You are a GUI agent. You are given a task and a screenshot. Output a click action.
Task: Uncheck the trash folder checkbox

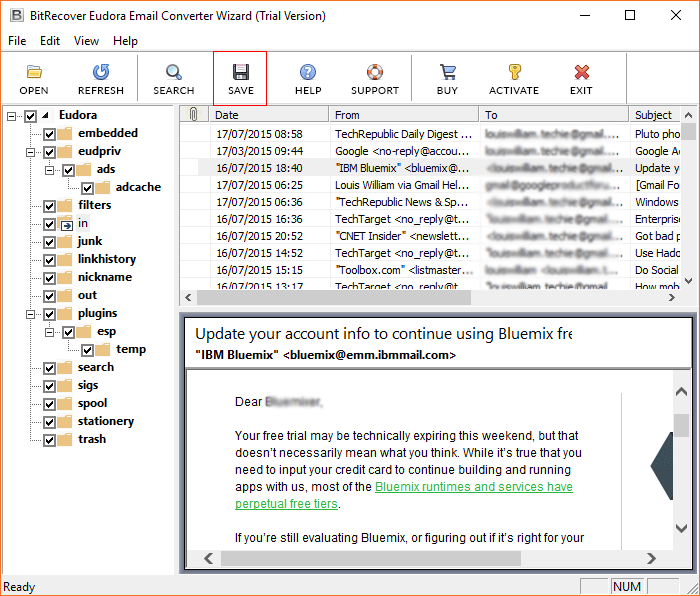click(x=50, y=440)
